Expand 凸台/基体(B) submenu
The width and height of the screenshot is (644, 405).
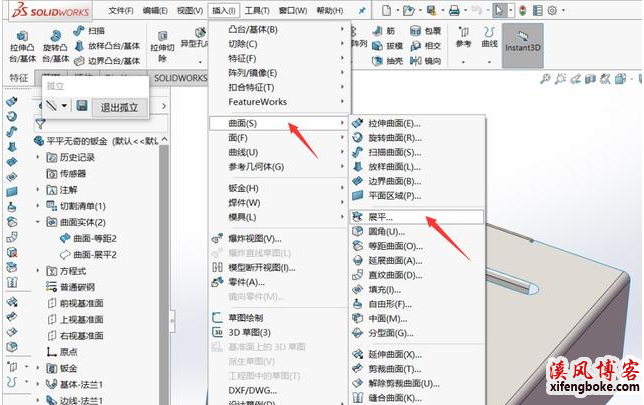tap(279, 30)
